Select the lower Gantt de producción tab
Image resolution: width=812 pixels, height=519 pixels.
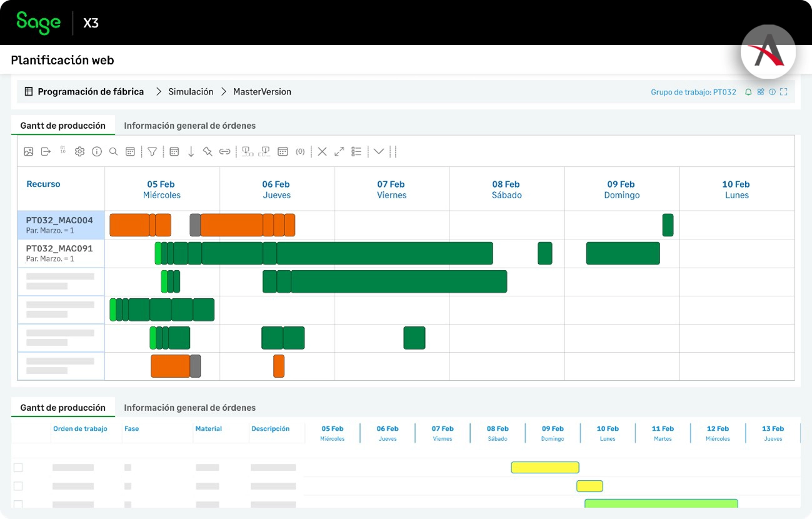click(63, 408)
